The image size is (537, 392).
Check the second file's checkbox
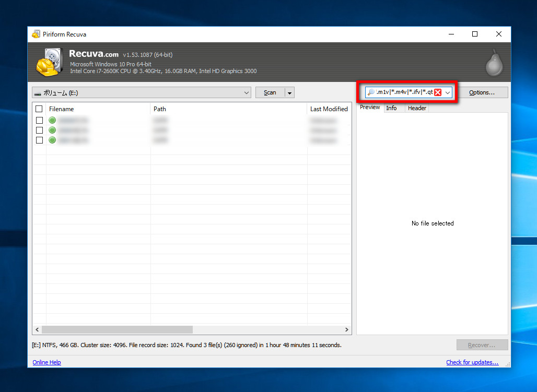tap(39, 130)
